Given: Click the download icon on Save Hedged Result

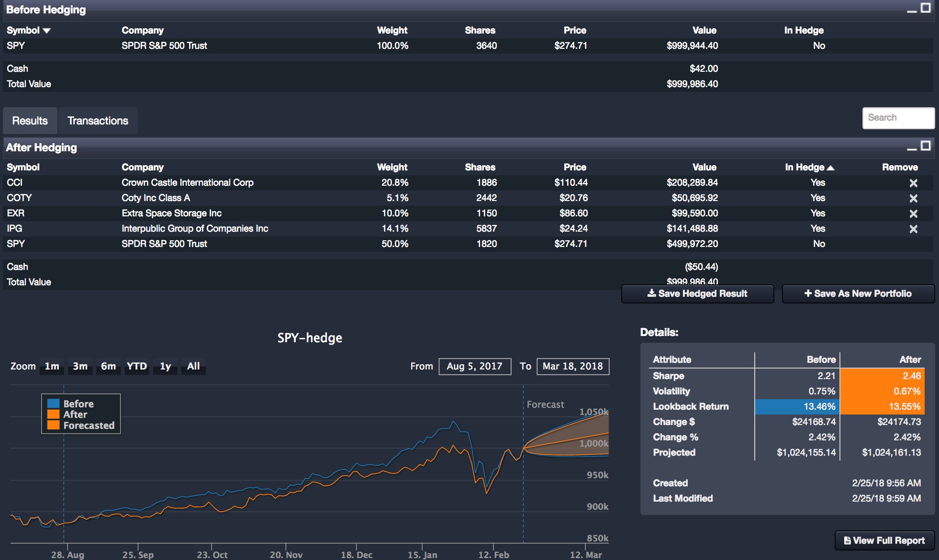Looking at the screenshot, I should point(652,293).
